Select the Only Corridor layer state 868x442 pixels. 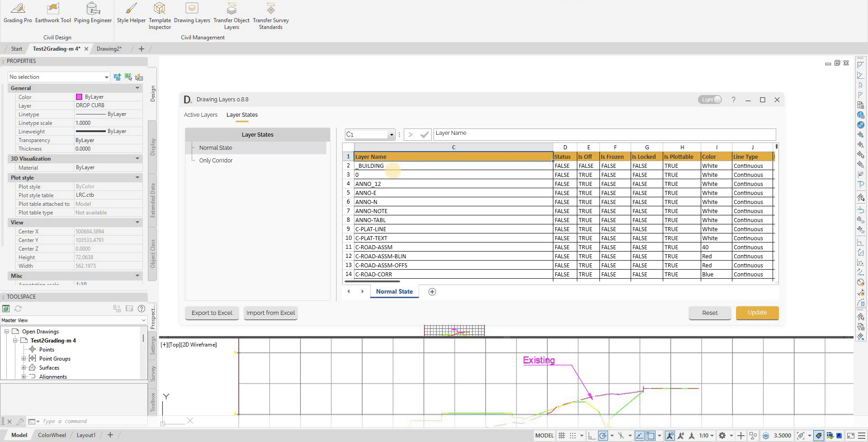coord(216,160)
